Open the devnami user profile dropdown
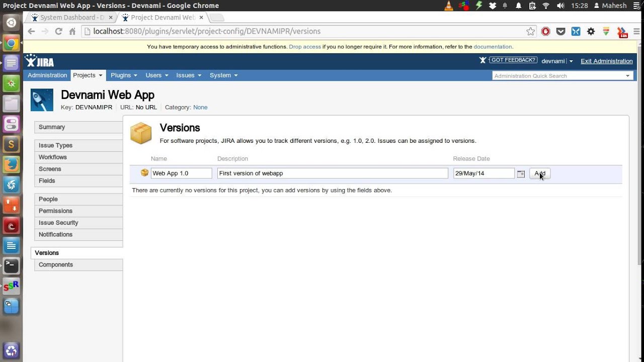The height and width of the screenshot is (362, 644). (557, 61)
